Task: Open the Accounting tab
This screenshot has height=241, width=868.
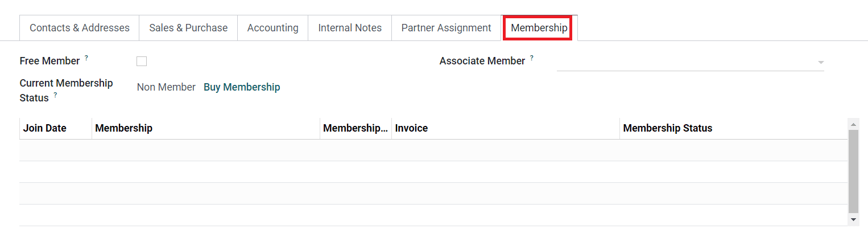Action: [272, 28]
